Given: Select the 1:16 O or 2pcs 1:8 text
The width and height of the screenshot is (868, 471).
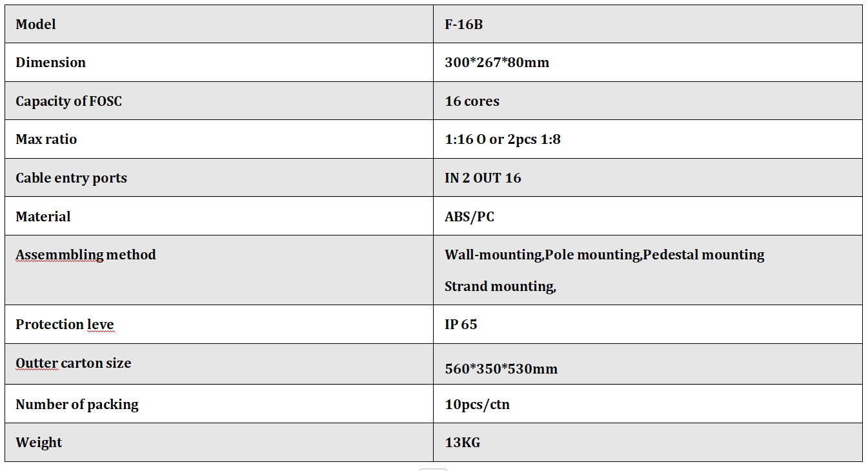Looking at the screenshot, I should 503,139.
